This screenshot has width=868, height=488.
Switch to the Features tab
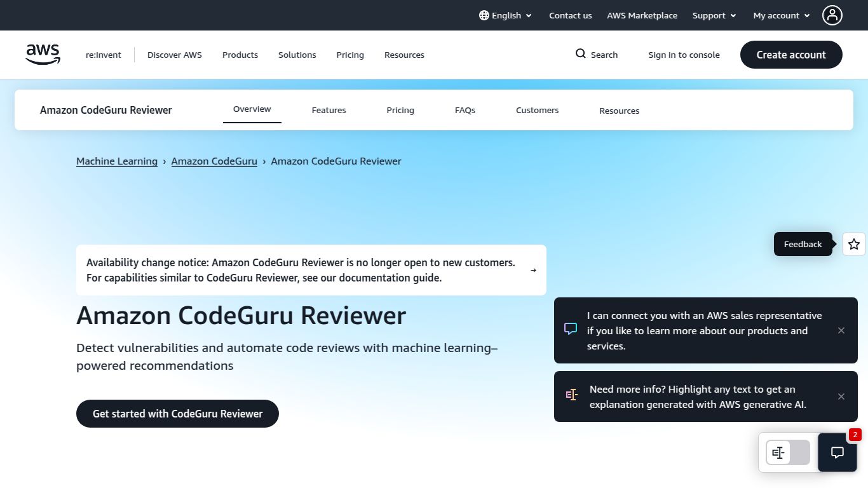(329, 110)
